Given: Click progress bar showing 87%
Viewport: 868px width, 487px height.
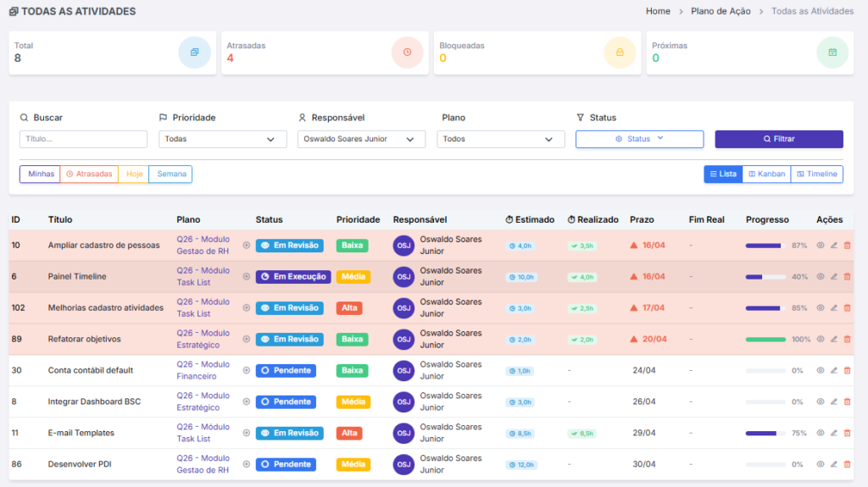Looking at the screenshot, I should pos(765,246).
